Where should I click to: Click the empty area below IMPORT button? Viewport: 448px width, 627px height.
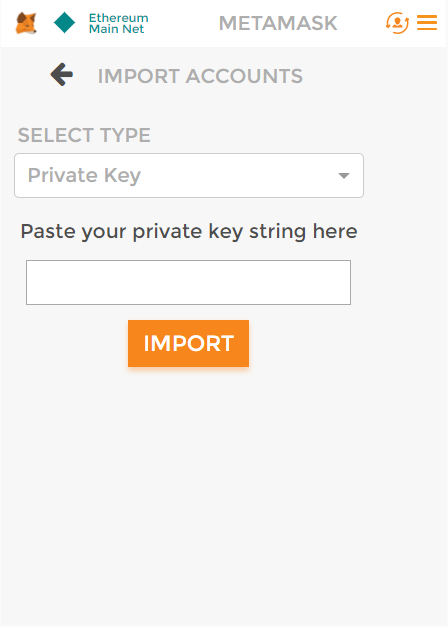point(224,496)
